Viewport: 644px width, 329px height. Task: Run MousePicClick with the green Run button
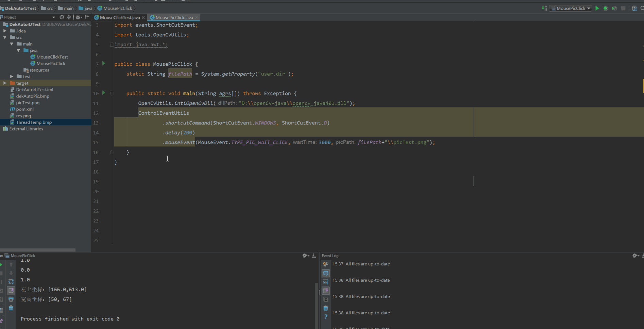tap(597, 8)
